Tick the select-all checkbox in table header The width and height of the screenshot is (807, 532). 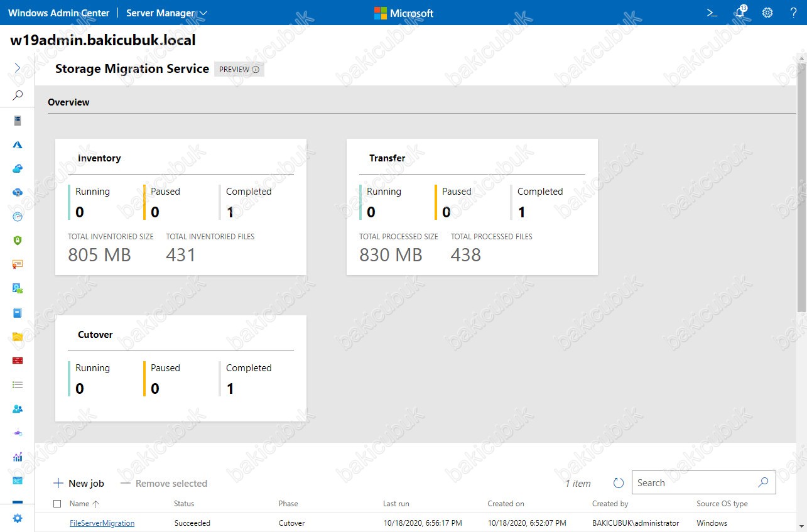(x=58, y=504)
